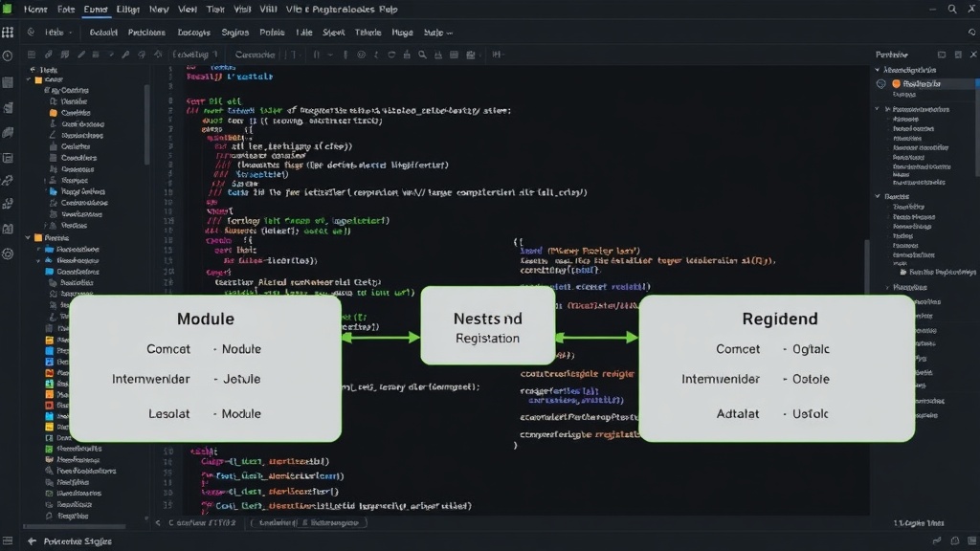Expand the Sate dropdown with ellipsis arrow
980x551 pixels.
(437, 33)
